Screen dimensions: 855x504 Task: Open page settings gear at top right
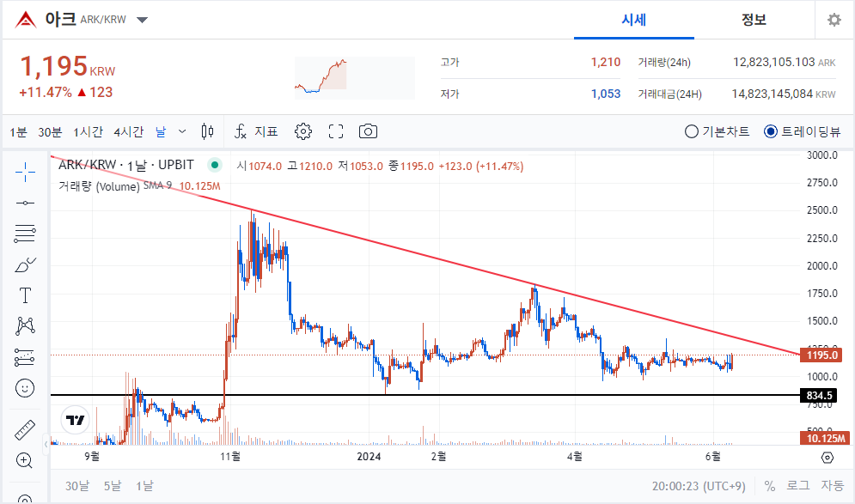834,20
